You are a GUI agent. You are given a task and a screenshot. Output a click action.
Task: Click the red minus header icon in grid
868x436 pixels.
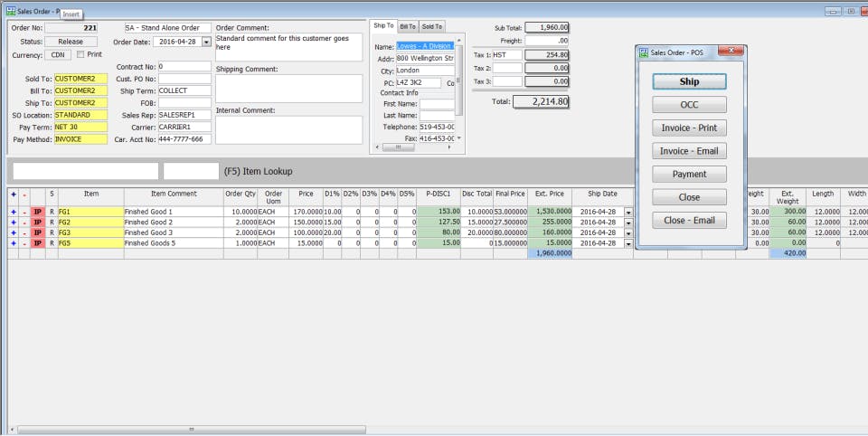pos(24,194)
